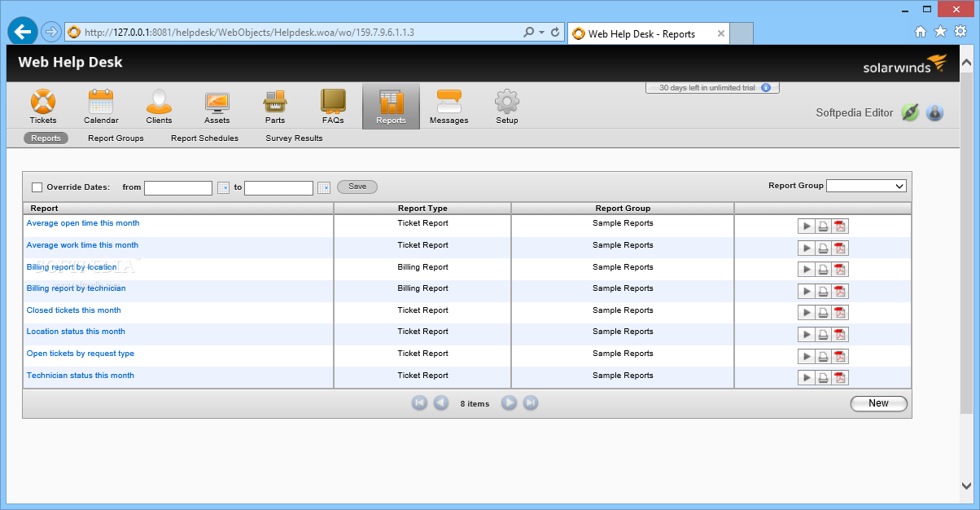Open the Survey Results tab
The image size is (980, 510).
294,138
